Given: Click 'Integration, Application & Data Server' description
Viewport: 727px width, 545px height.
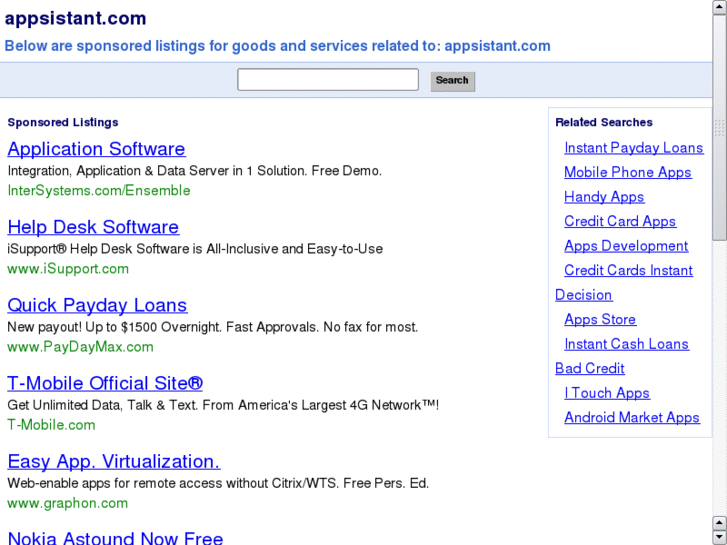Looking at the screenshot, I should click(x=195, y=171).
